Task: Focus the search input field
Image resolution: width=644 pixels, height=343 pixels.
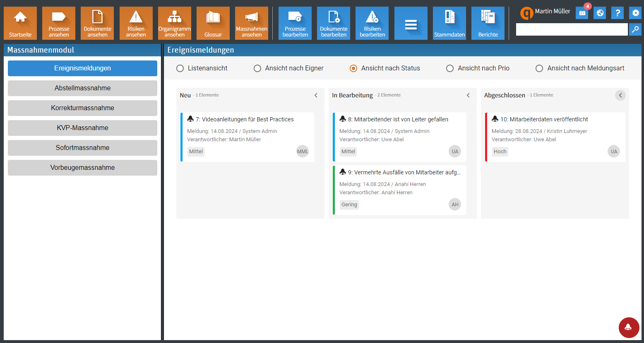Action: click(x=572, y=29)
